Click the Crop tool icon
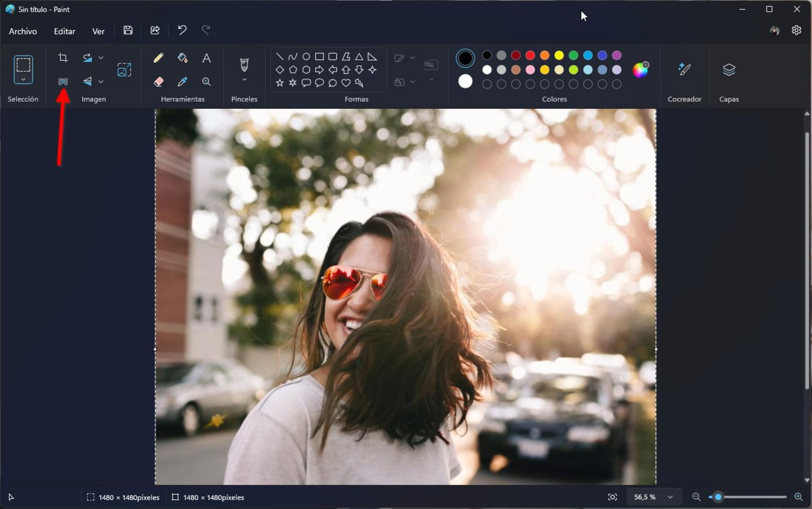This screenshot has width=812, height=509. [63, 58]
